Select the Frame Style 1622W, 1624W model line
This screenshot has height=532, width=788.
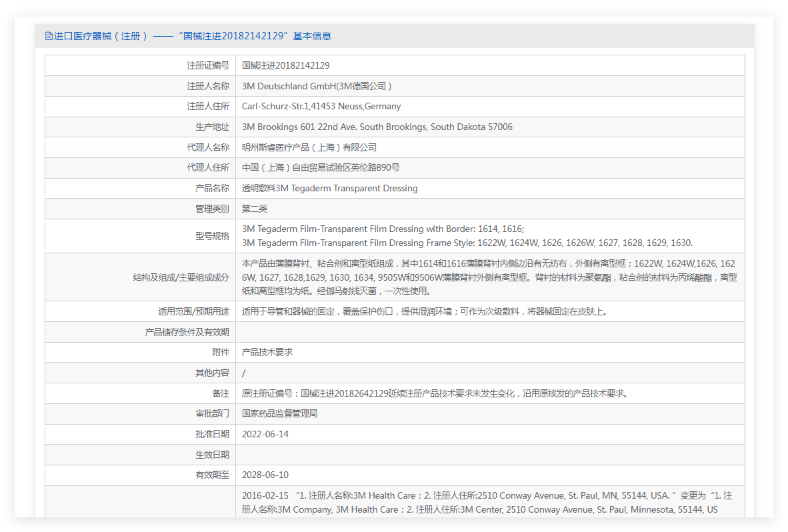467,243
